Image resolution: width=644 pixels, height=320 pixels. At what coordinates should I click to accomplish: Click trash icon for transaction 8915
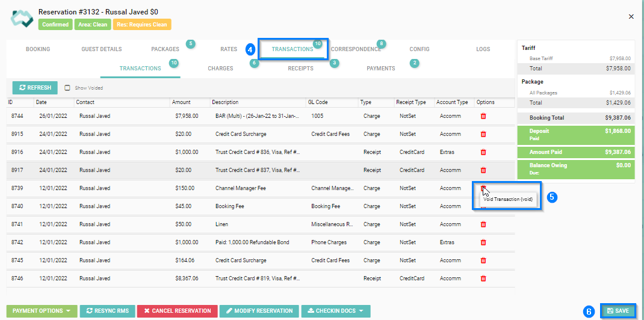[x=483, y=134]
